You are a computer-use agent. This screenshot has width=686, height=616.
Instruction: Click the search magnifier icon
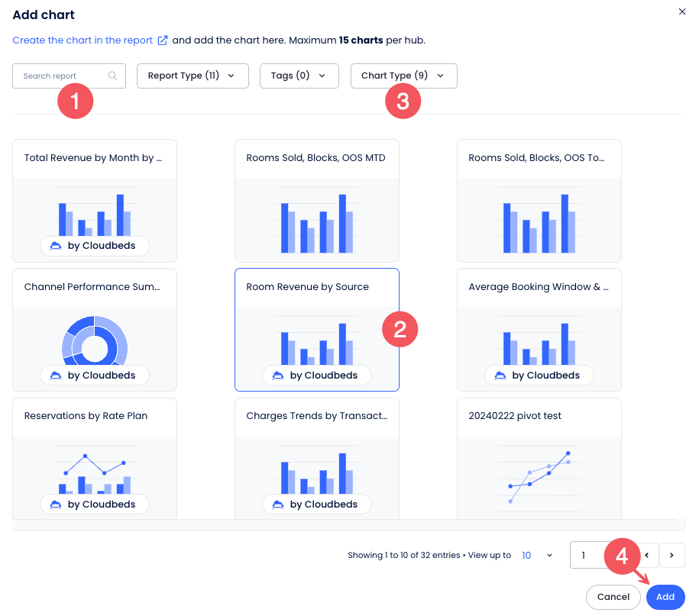tap(113, 76)
